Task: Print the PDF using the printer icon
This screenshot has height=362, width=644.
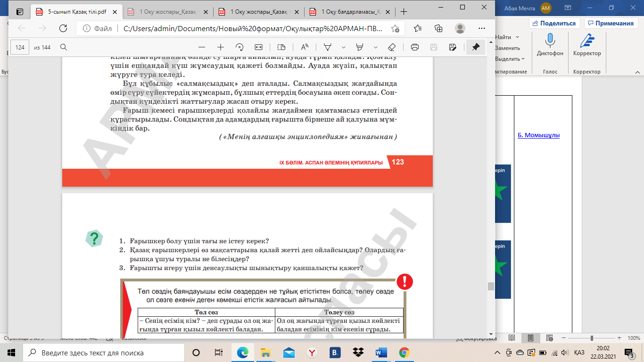Action: [415, 47]
